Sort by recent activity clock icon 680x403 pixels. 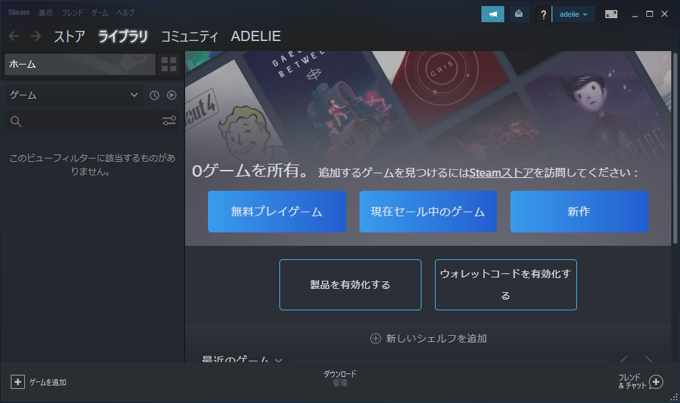[x=154, y=95]
